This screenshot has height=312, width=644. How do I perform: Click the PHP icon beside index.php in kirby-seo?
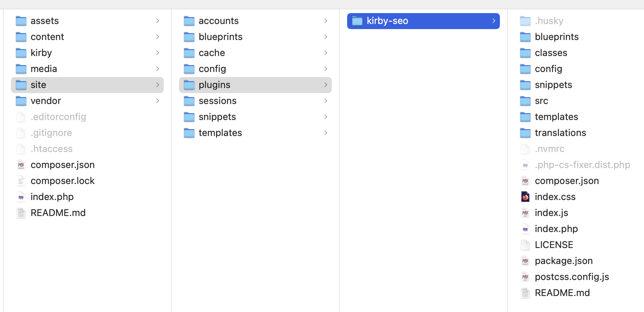525,229
